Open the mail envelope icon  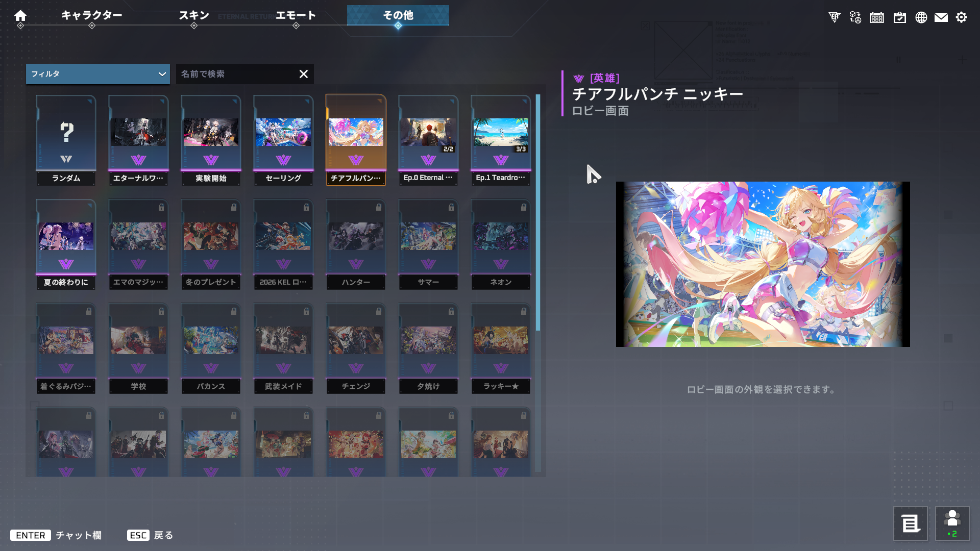[941, 17]
